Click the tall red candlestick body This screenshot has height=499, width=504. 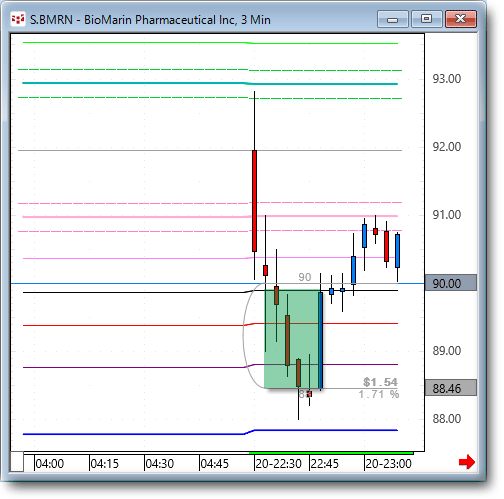254,201
